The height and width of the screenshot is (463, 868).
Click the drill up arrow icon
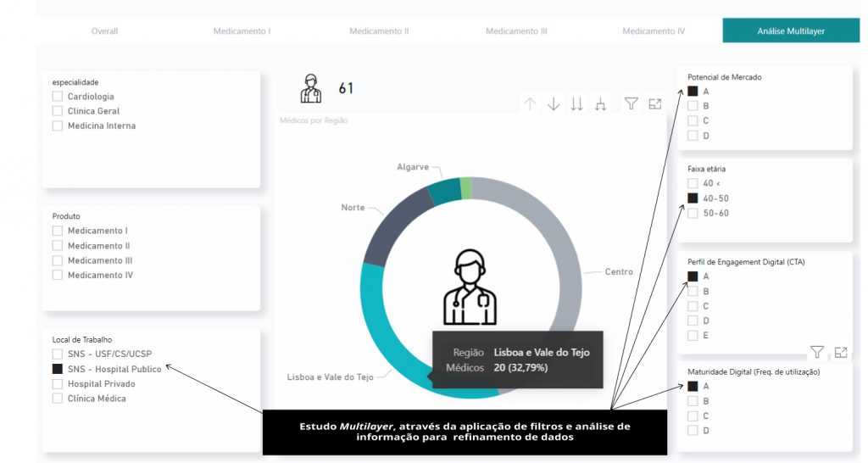tap(531, 104)
